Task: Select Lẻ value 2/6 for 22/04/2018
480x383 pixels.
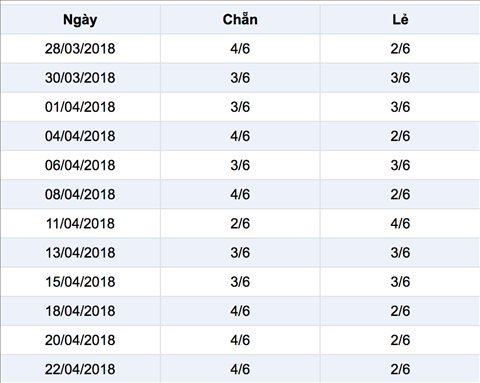Action: pos(400,369)
